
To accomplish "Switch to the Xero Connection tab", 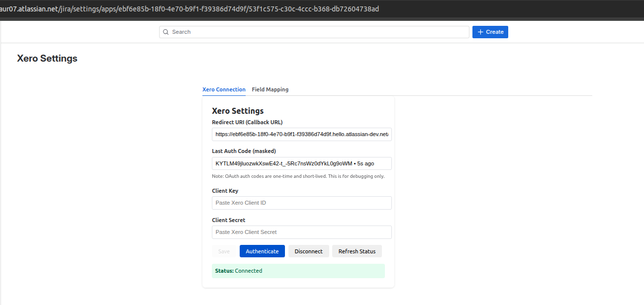I will coord(224,89).
